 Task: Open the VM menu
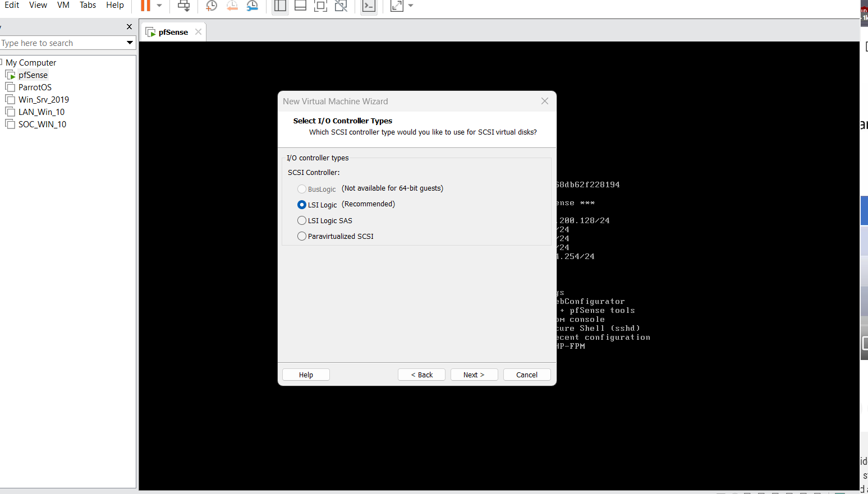point(63,5)
